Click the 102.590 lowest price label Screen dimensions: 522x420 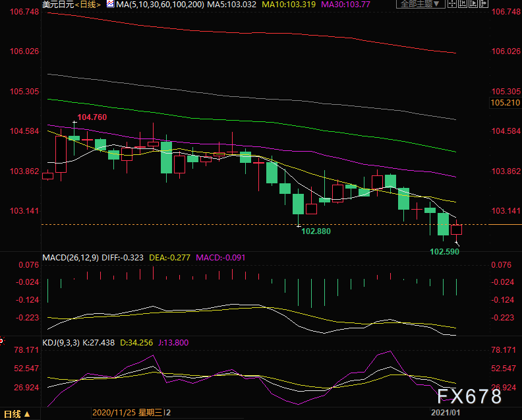tap(445, 252)
